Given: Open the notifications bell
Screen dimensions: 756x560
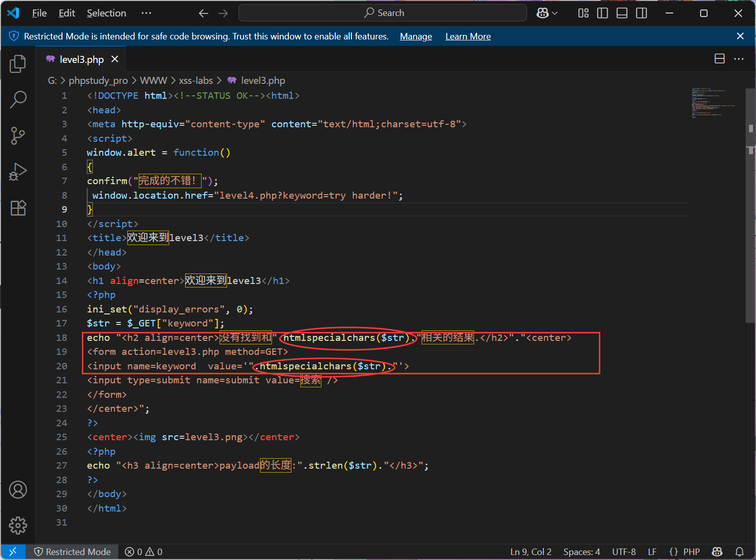Looking at the screenshot, I should [x=740, y=552].
